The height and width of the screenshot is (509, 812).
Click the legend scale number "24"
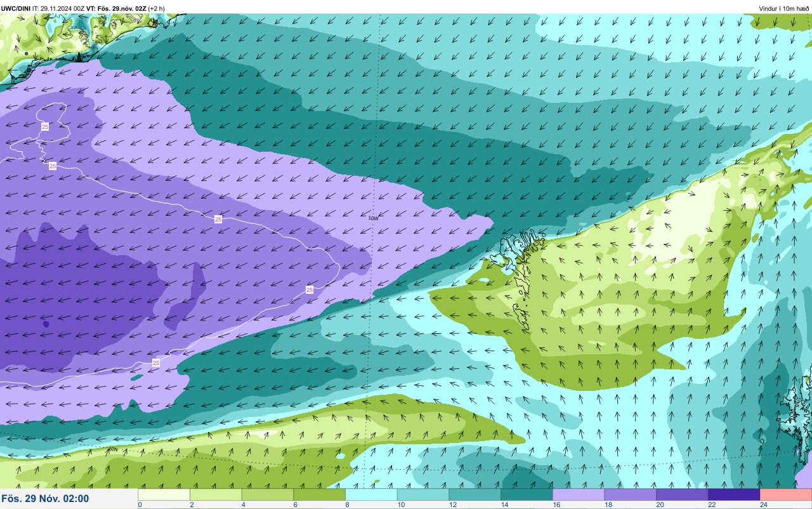tap(763, 505)
